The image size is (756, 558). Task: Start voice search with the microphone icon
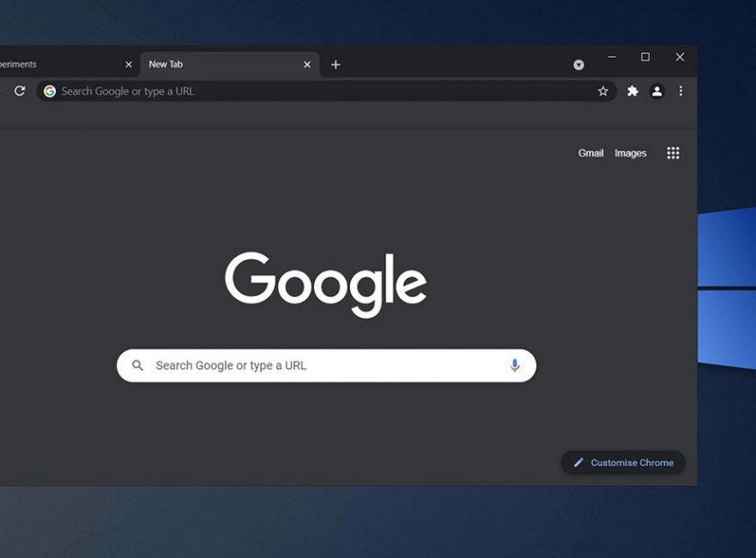pyautogui.click(x=515, y=365)
